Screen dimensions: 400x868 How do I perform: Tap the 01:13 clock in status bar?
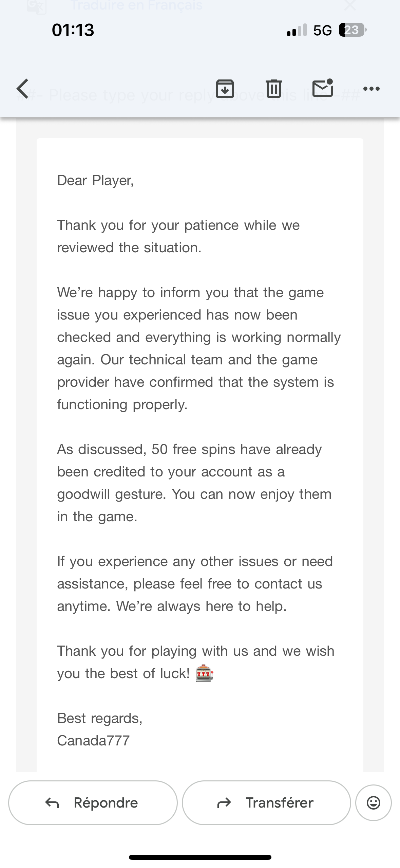click(x=73, y=30)
